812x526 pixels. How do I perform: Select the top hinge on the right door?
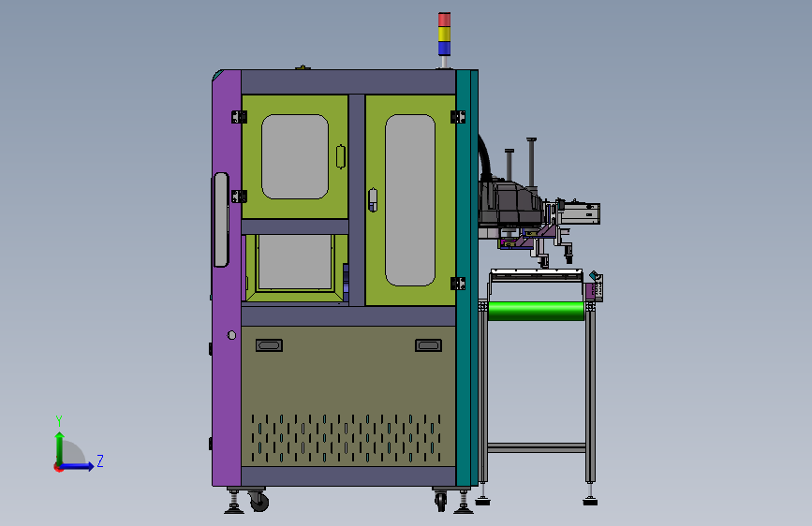point(458,117)
